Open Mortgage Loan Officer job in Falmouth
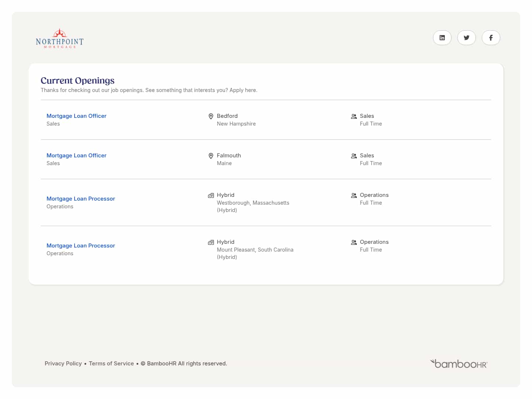The height and width of the screenshot is (399, 532). click(76, 156)
